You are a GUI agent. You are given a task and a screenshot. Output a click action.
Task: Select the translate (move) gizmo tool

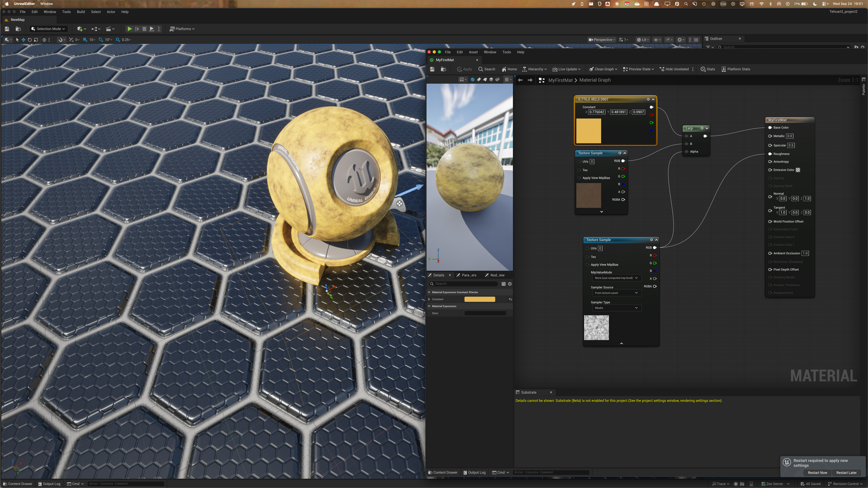24,40
